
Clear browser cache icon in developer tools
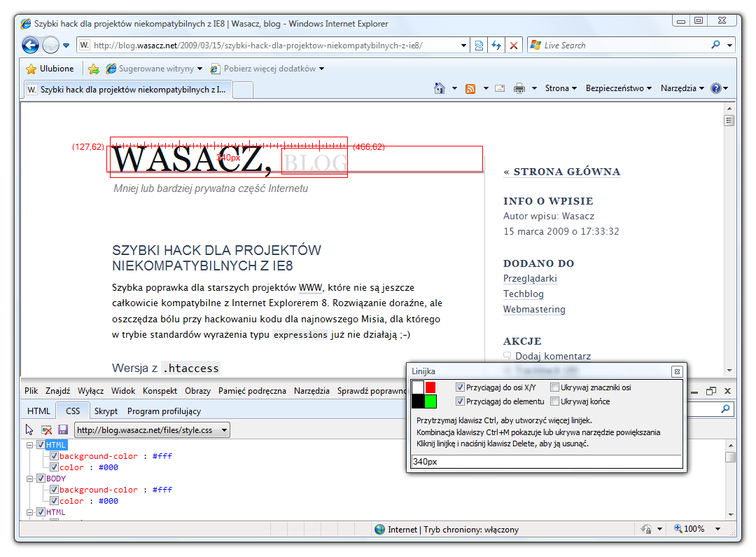[x=47, y=430]
